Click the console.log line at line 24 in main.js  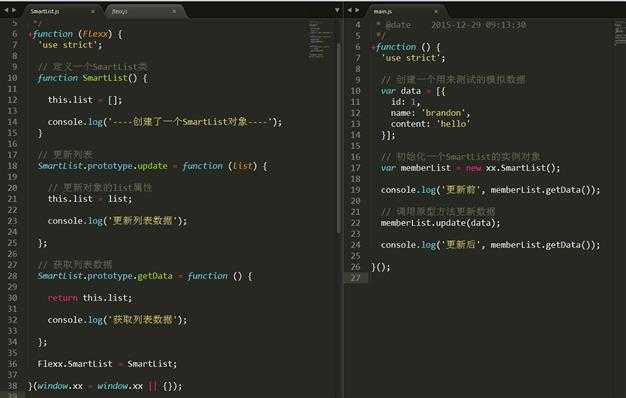491,245
